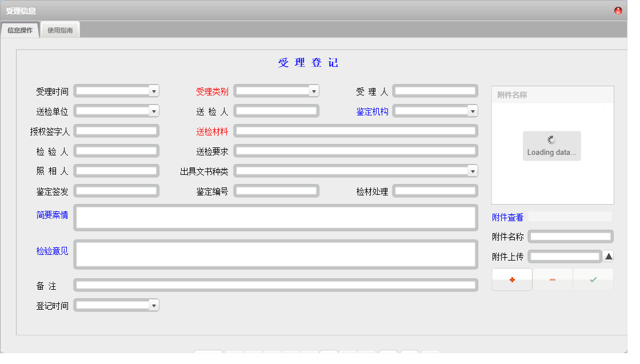This screenshot has height=364, width=640.
Task: Click the 送检人 input field
Action: pyautogui.click(x=276, y=110)
